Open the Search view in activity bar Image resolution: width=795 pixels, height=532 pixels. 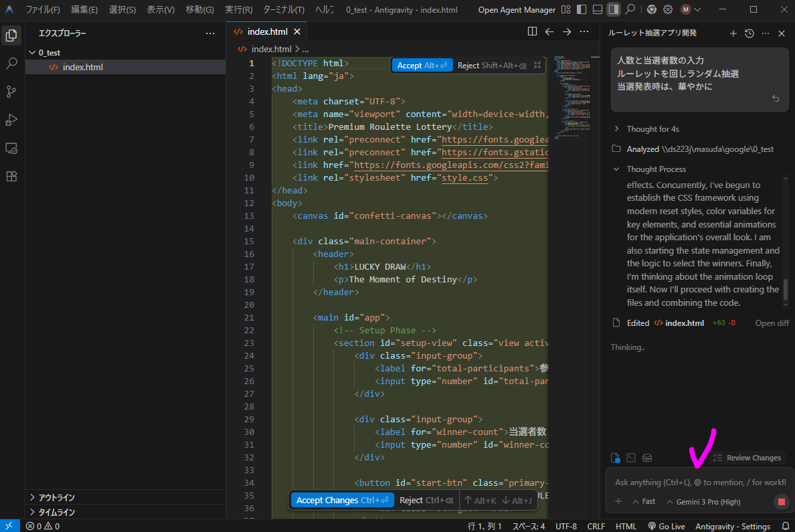(11, 64)
